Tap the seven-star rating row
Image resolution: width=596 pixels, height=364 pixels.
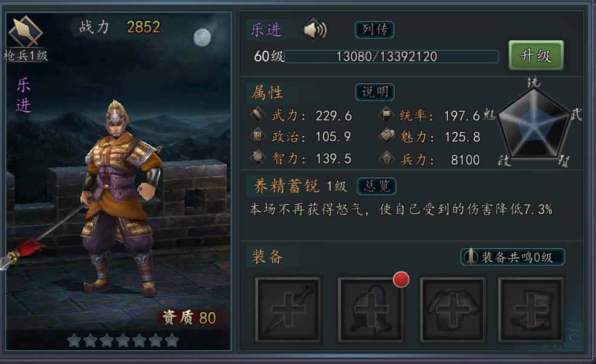(123, 341)
